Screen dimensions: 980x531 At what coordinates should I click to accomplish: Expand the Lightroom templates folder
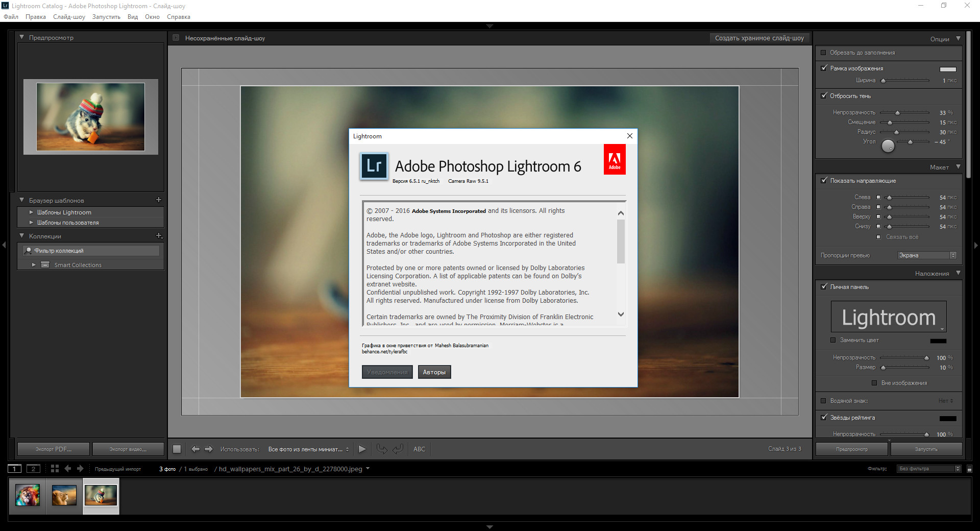point(32,212)
